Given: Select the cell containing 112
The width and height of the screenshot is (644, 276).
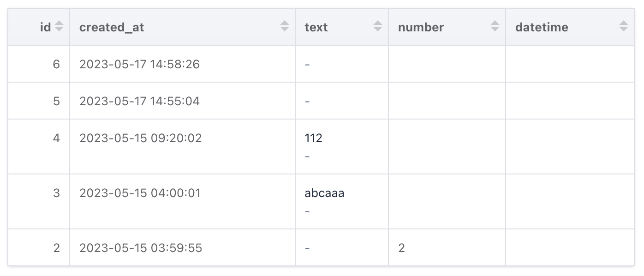Looking at the screenshot, I should tap(342, 147).
